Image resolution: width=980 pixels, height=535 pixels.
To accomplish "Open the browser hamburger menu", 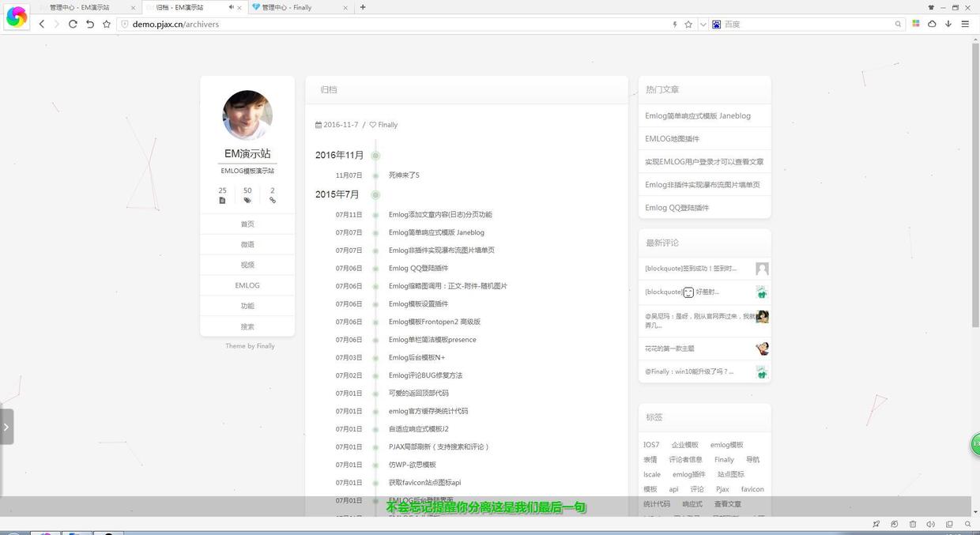I will (x=965, y=24).
